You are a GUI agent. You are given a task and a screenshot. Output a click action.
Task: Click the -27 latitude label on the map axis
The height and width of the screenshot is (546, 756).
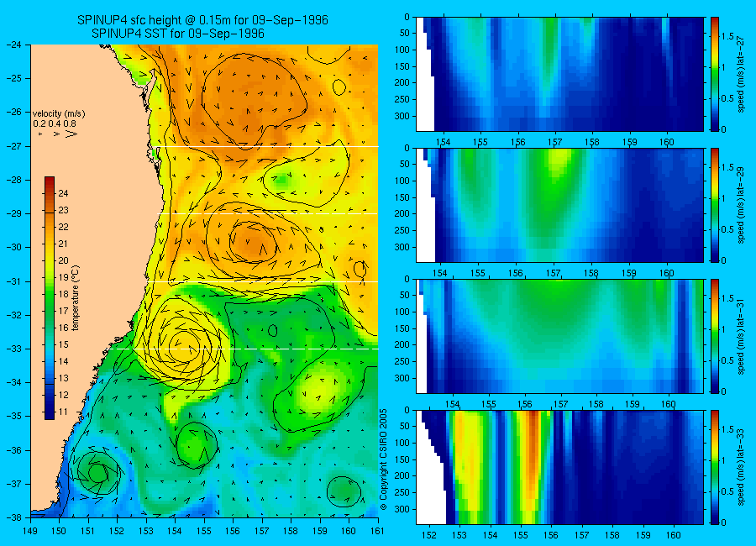coord(14,145)
